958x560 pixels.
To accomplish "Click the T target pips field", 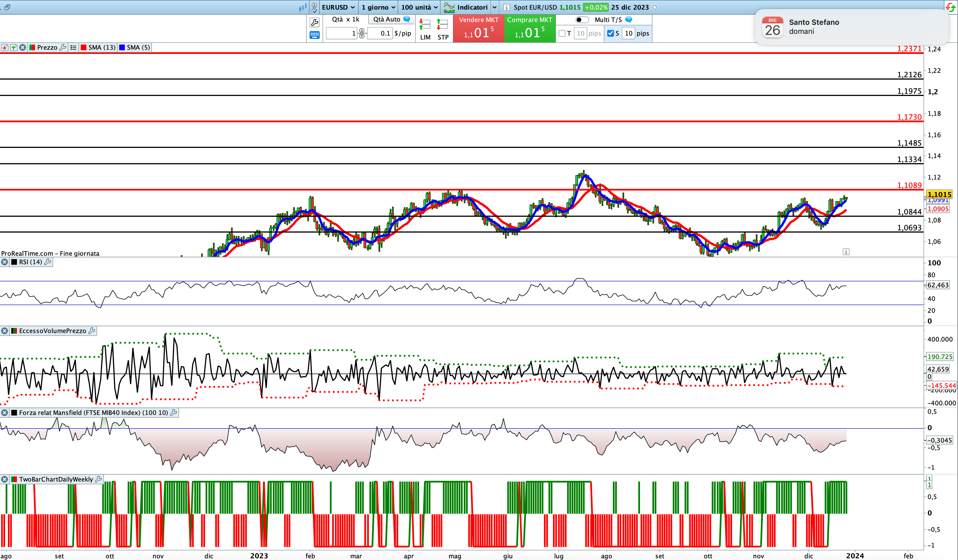I will 580,33.
